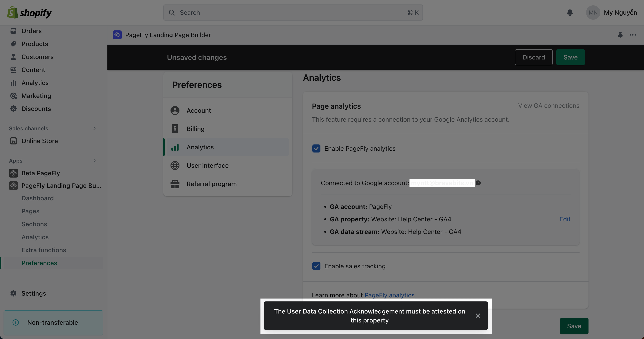
Task: Uncheck Enable sales tracking
Action: pos(316,266)
